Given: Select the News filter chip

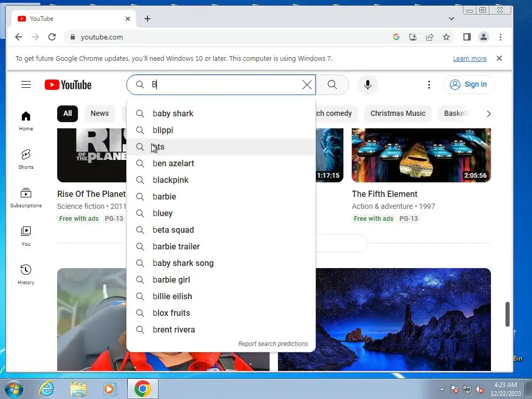Looking at the screenshot, I should 100,113.
